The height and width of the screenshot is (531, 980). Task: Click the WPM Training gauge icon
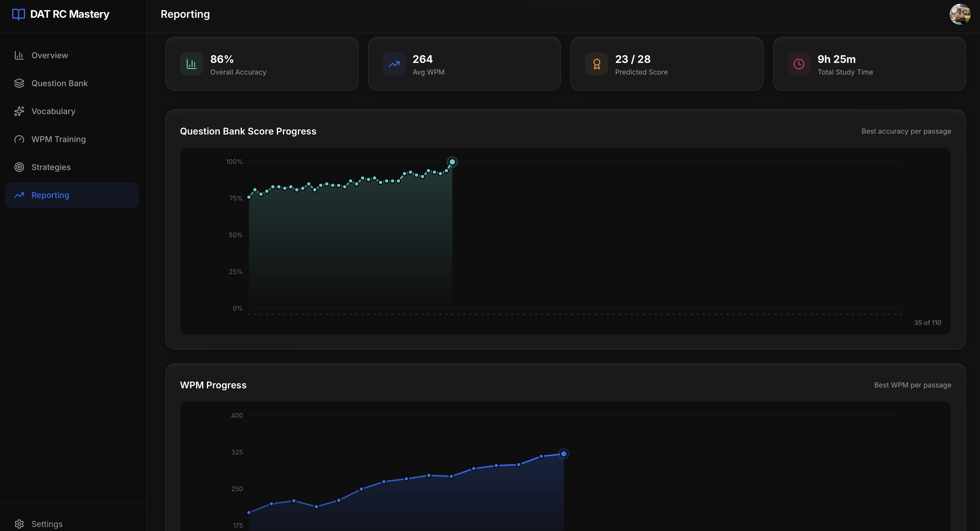pos(19,139)
